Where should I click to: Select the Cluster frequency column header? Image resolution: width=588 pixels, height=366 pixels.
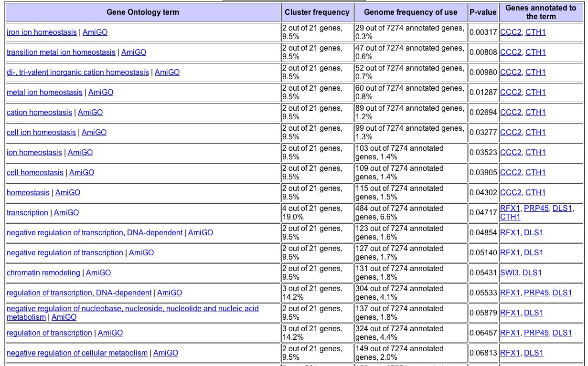pyautogui.click(x=317, y=12)
